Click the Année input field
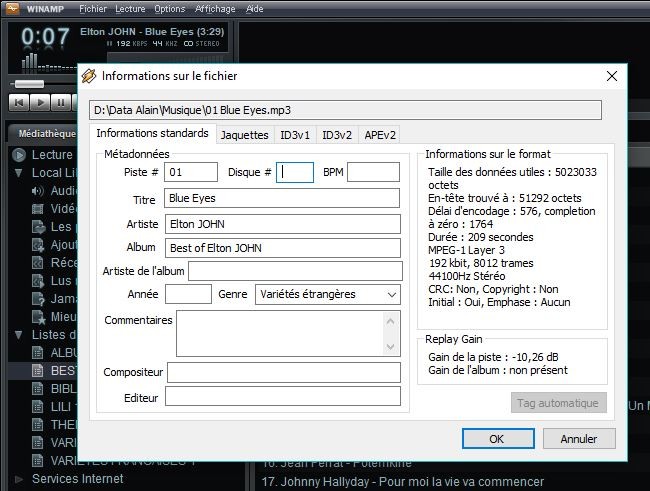Screen dimensions: 650x491 188,294
